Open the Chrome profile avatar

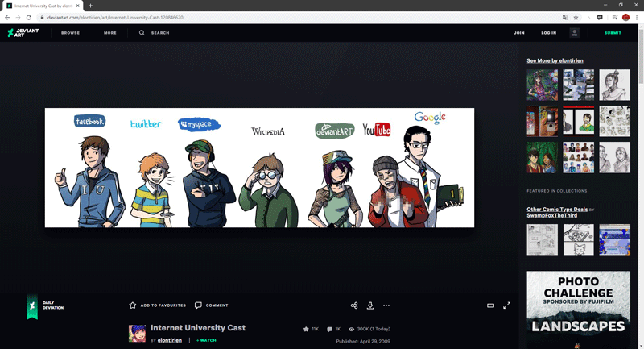click(625, 17)
